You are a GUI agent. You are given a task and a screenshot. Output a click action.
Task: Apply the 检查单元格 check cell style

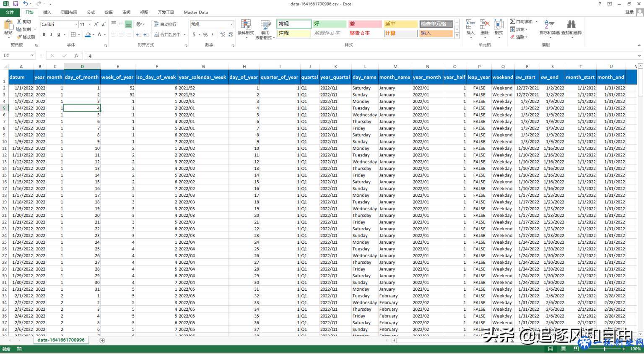pyautogui.click(x=436, y=24)
